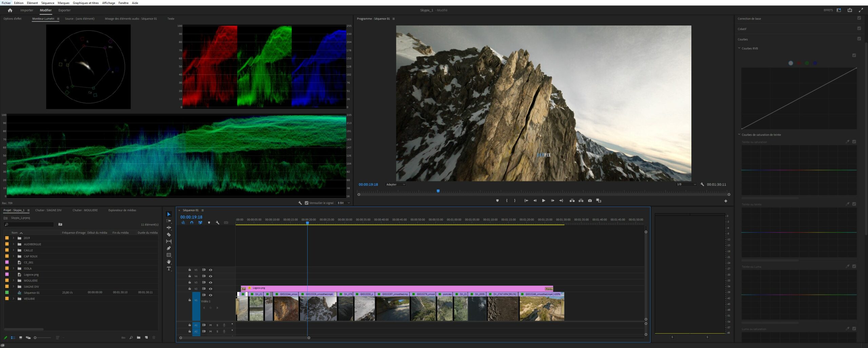Go to Home screen icon
Screen dimensions: 868x348
click(x=10, y=10)
